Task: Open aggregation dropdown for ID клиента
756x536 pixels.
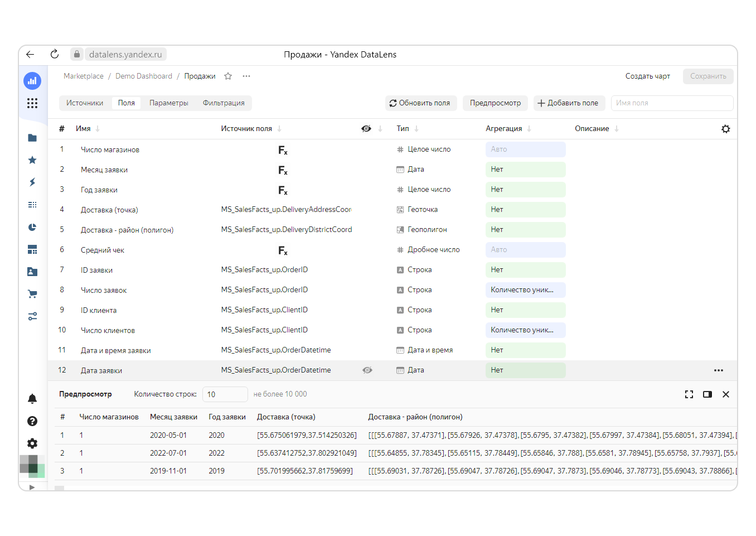Action: point(526,310)
